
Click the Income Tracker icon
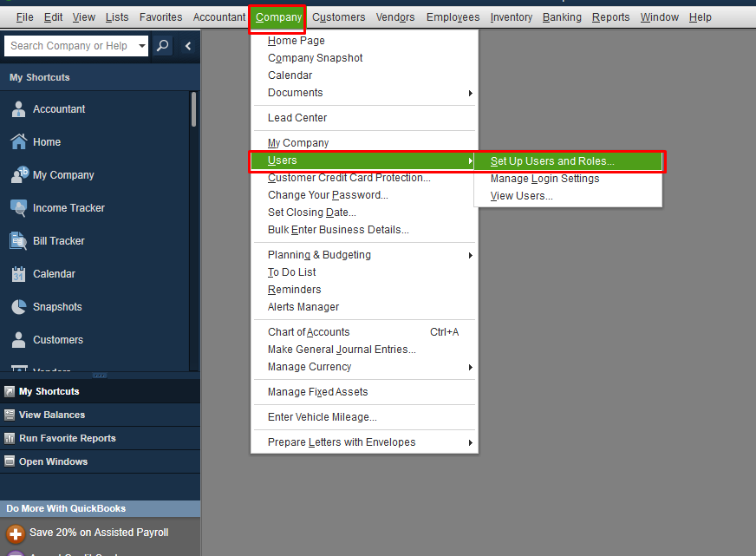pyautogui.click(x=18, y=208)
